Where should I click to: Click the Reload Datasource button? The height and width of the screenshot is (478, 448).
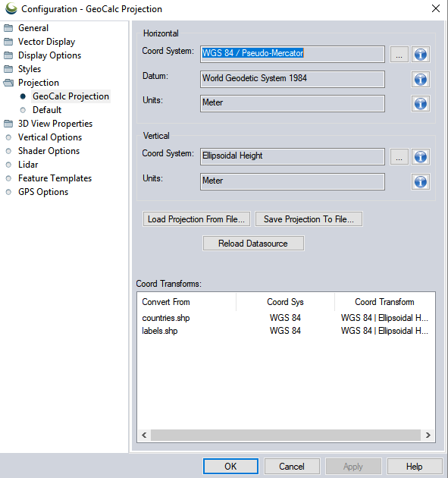coord(253,244)
